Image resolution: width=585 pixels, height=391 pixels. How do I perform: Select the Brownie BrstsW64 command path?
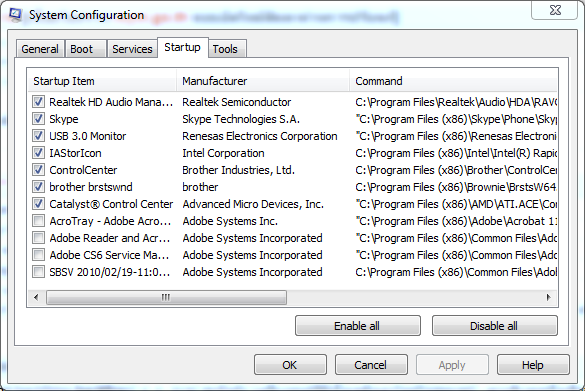(456, 187)
